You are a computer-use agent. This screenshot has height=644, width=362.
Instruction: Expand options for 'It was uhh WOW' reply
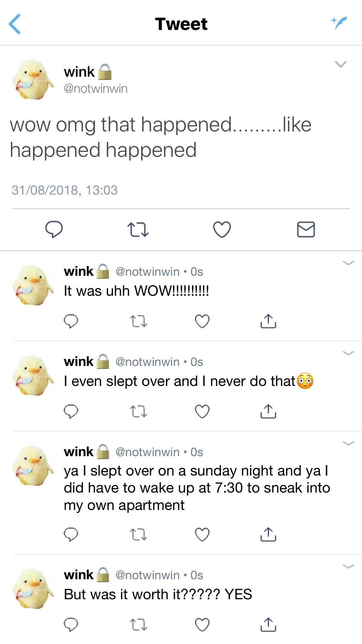pyautogui.click(x=348, y=263)
